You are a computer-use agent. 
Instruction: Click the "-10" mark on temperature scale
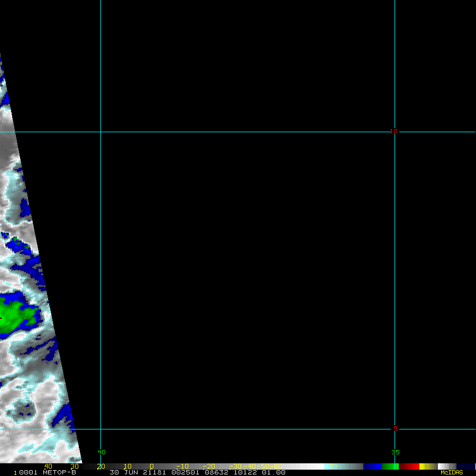(x=182, y=466)
